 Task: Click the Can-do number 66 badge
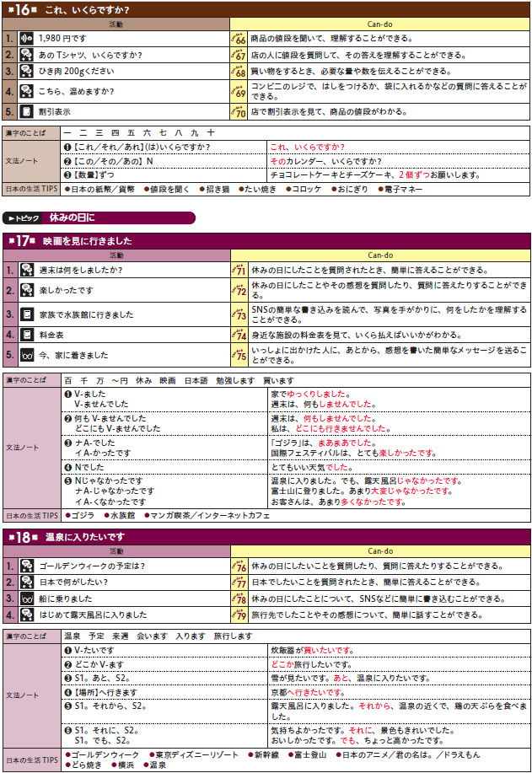[239, 39]
